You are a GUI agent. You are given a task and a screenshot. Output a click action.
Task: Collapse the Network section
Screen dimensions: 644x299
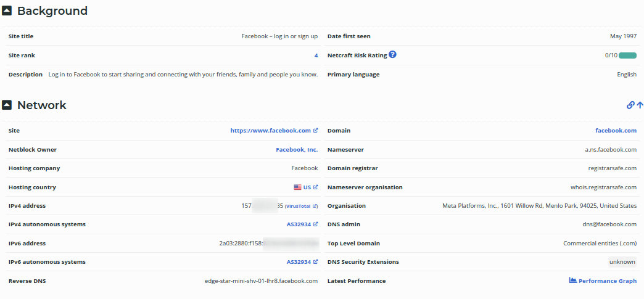tap(7, 105)
